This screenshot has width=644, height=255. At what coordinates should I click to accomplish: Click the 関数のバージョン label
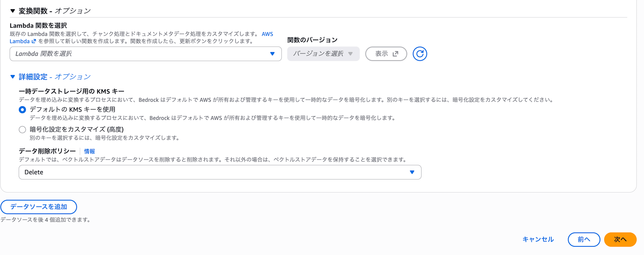(x=312, y=40)
